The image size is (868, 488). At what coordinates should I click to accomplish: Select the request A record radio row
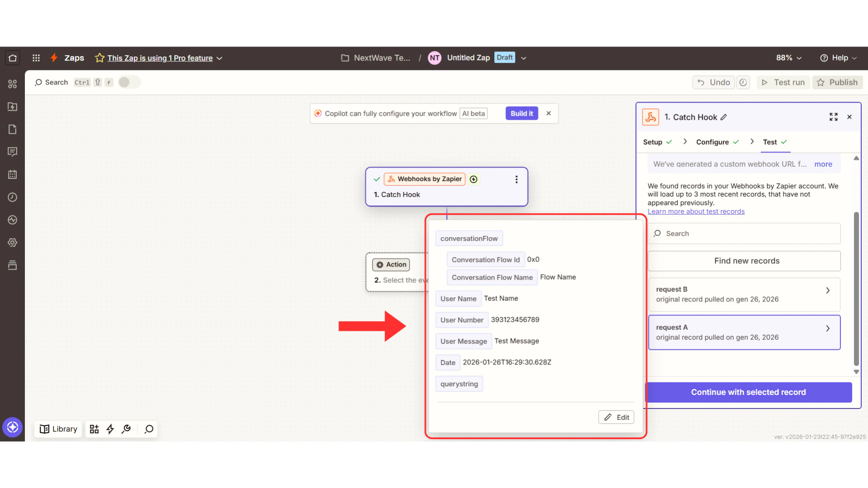[744, 332]
